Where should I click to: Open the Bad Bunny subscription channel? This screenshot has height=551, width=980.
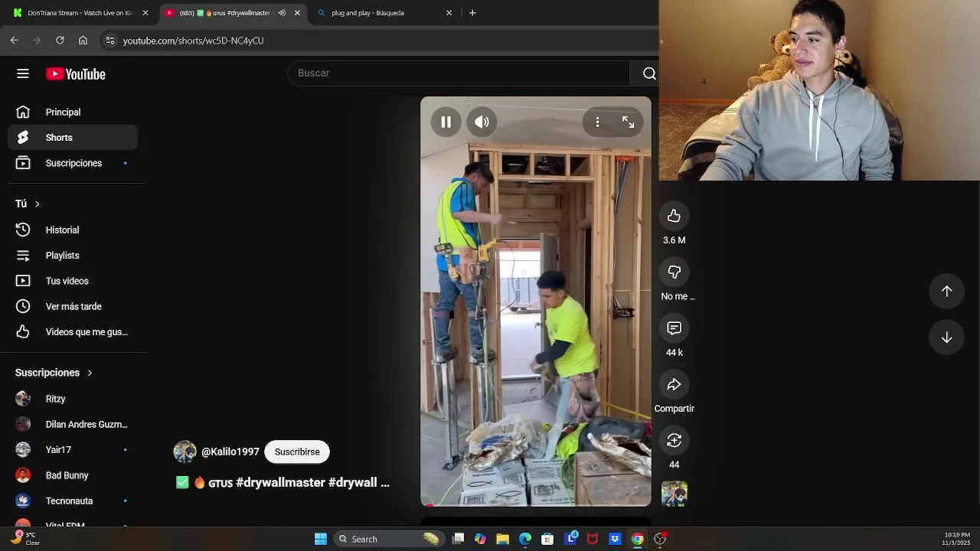(73, 475)
